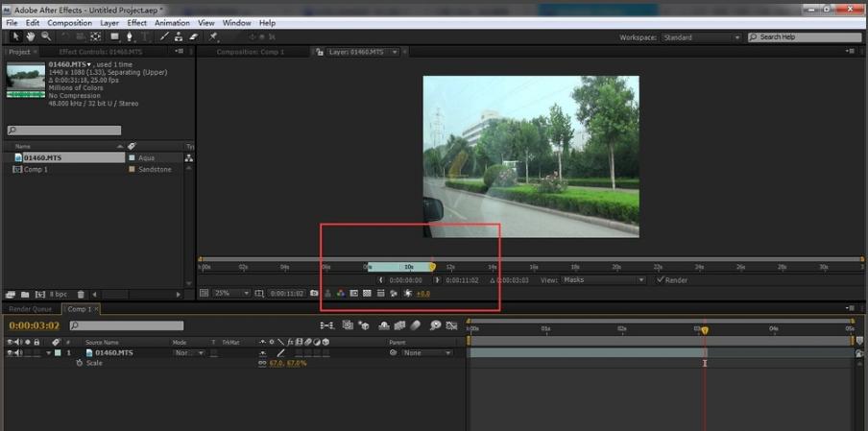The width and height of the screenshot is (868, 431).
Task: Delete selected item with trash icon
Action: click(81, 295)
